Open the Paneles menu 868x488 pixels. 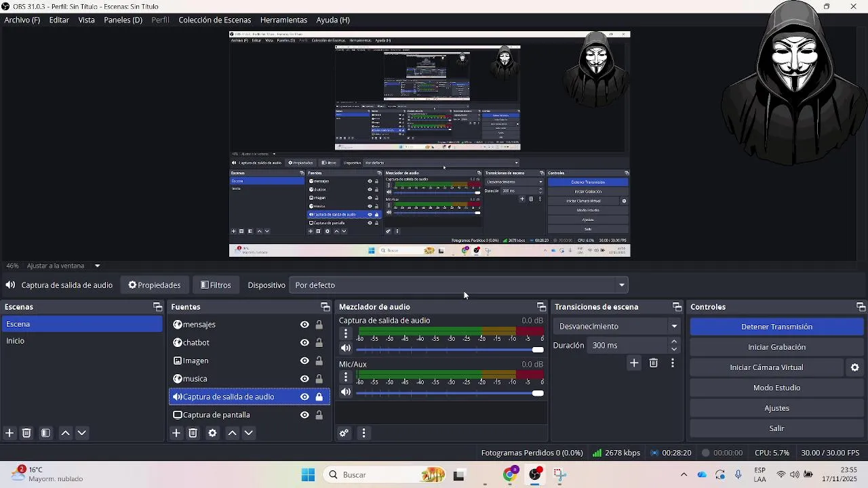pyautogui.click(x=123, y=20)
